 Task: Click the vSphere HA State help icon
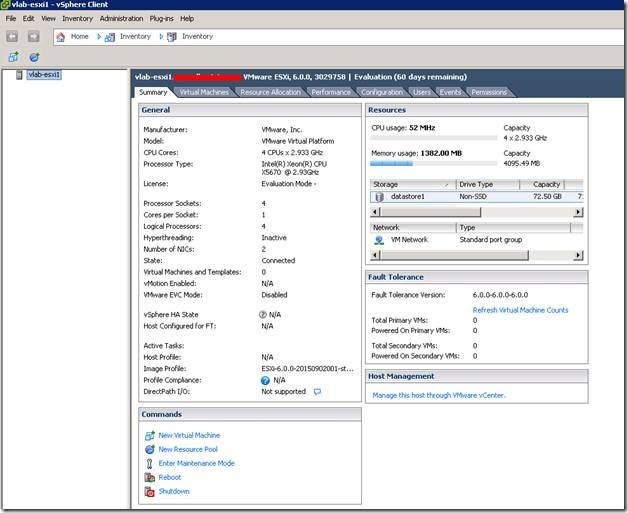click(261, 314)
